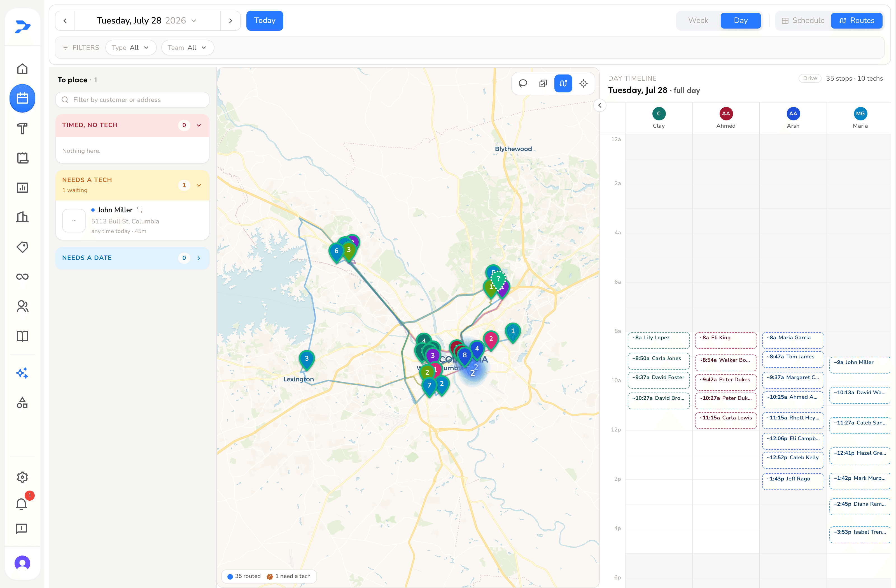Open the ~3:53p Isabel Tren appointment
Screen dimensions: 896x588
(860, 535)
